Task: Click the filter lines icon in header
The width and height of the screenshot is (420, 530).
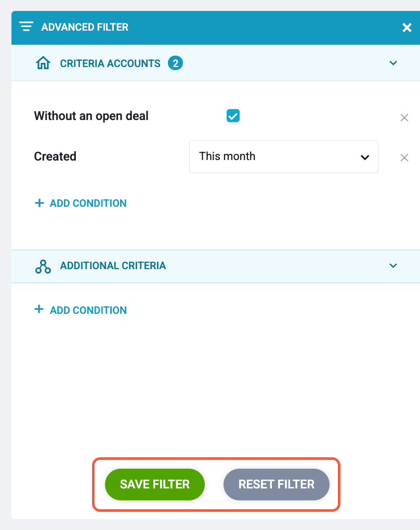Action: click(x=26, y=27)
